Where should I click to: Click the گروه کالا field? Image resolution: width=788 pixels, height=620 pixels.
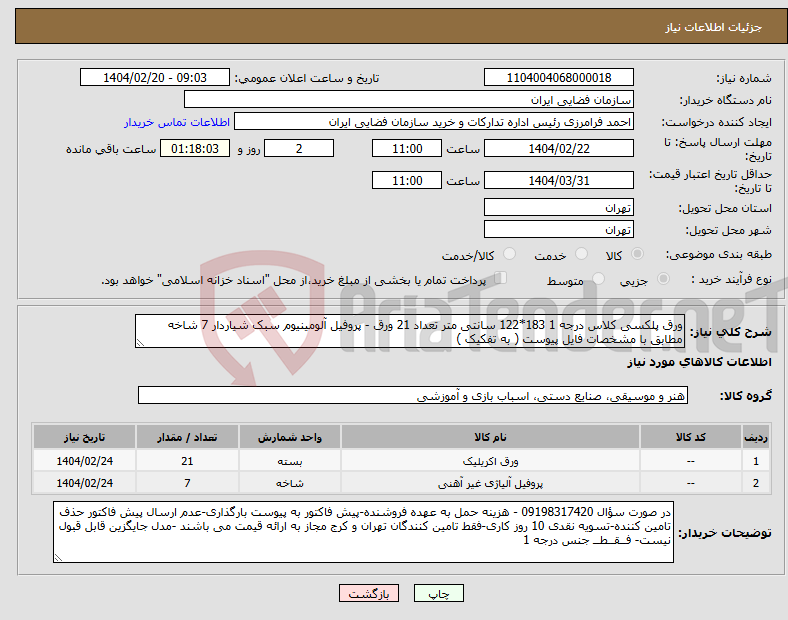(413, 395)
